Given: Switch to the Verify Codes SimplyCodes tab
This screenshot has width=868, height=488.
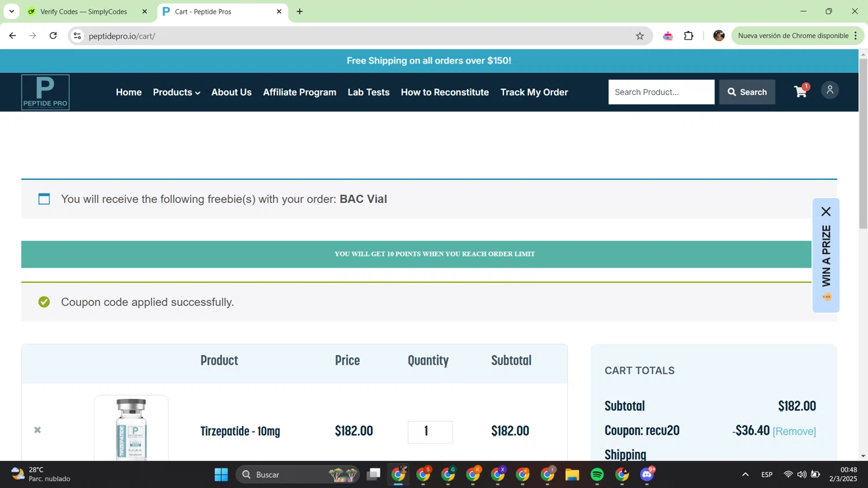Looking at the screenshot, I should [84, 12].
